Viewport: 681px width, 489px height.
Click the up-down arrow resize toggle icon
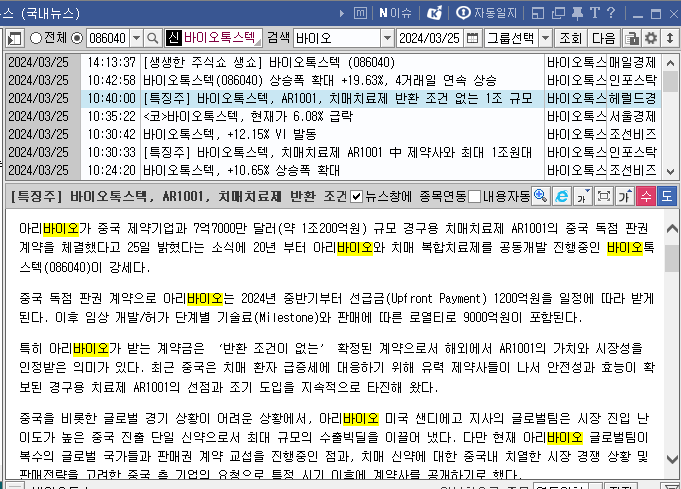(670, 38)
